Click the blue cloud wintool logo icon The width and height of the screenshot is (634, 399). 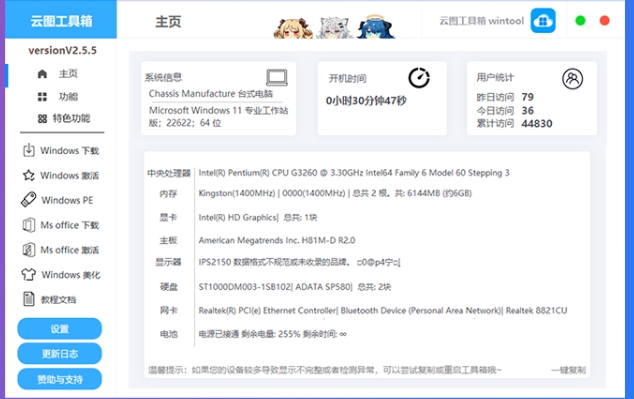click(543, 20)
